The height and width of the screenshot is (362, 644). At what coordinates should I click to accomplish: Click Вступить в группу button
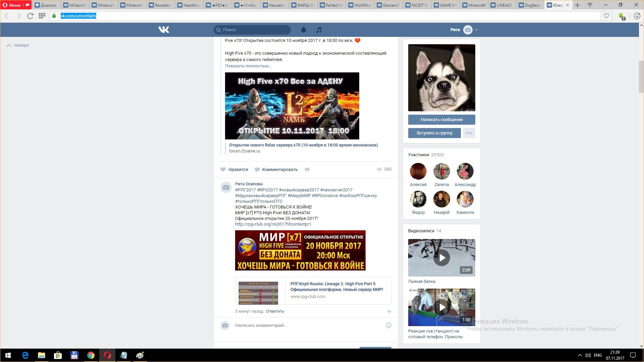(434, 133)
